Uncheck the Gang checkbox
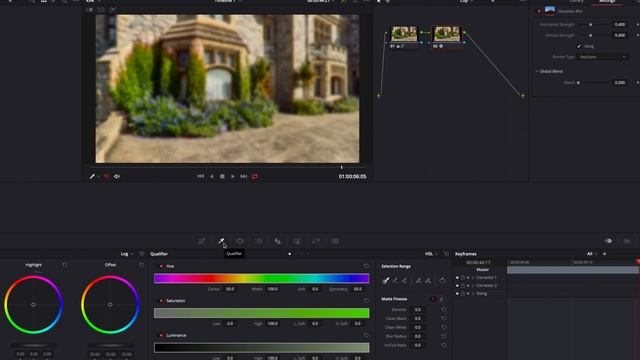Image resolution: width=640 pixels, height=360 pixels. pyautogui.click(x=579, y=46)
